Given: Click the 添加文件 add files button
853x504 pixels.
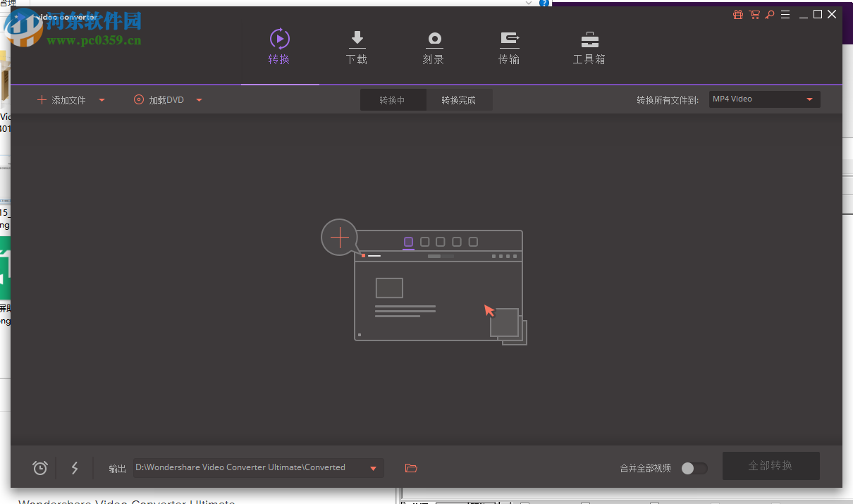Looking at the screenshot, I should pyautogui.click(x=61, y=100).
